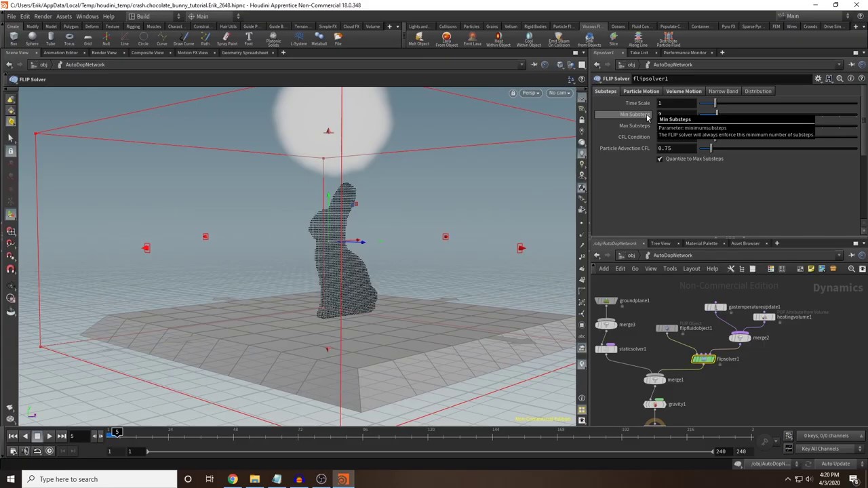Click the Heat Within Object tool
Image resolution: width=868 pixels, height=488 pixels.
(x=498, y=39)
